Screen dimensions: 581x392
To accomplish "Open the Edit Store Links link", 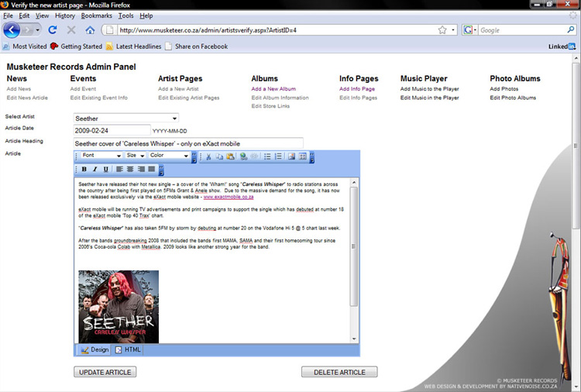I will (x=270, y=106).
